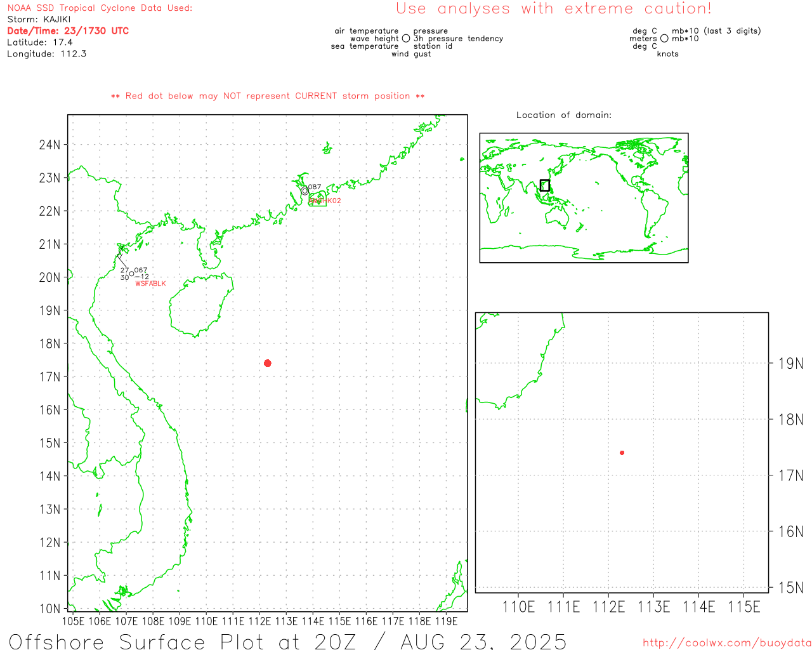Screen dimensions: 812x650
Task: Click the red storm position dot on main map
Action: (x=268, y=363)
